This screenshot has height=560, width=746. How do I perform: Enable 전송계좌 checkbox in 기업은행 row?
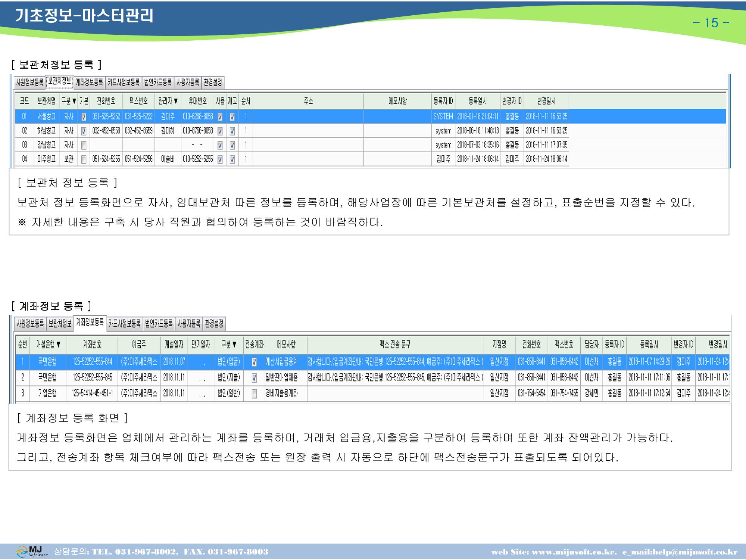[254, 394]
